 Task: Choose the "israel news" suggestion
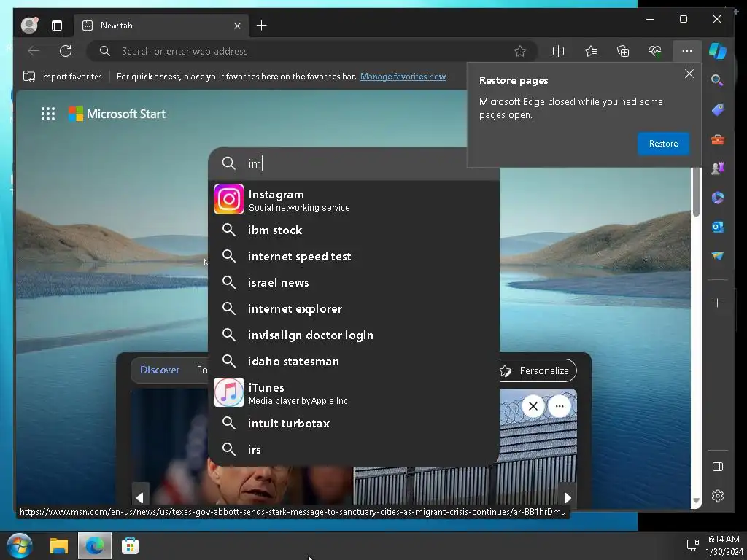(x=354, y=282)
